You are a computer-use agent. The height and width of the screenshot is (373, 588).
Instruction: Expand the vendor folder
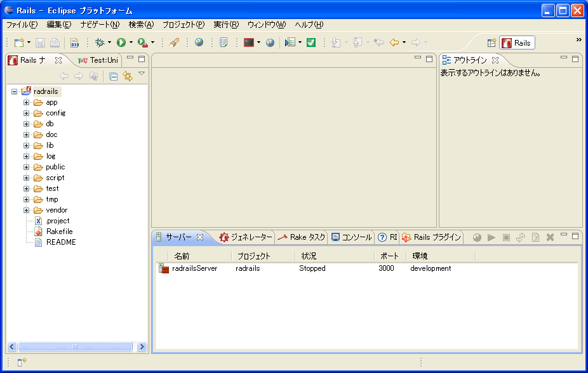tap(26, 210)
